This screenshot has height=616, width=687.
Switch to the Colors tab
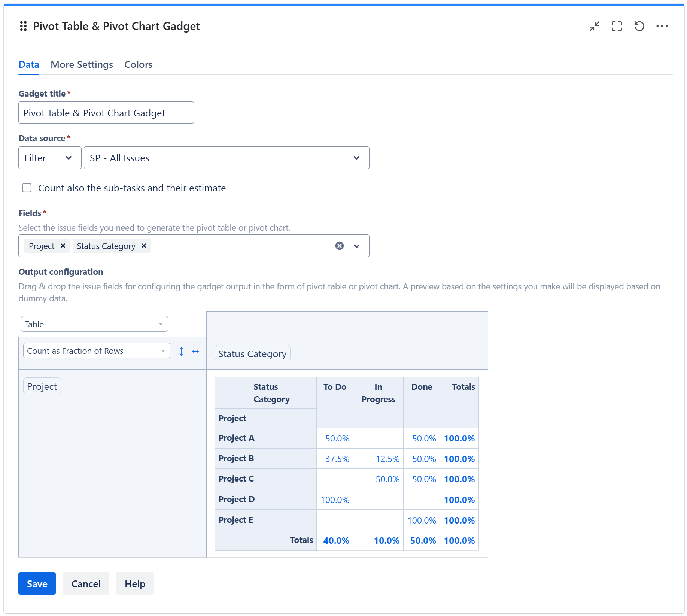point(138,65)
